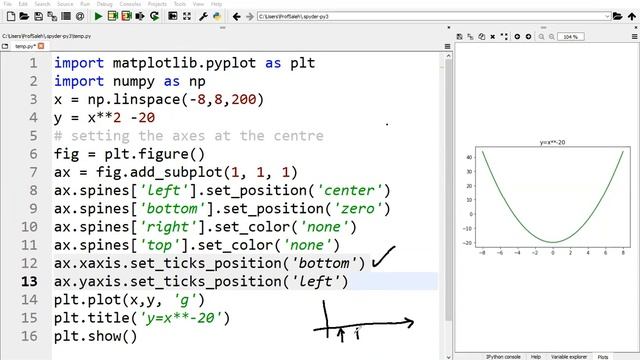Save all plots icon in Plots pane
Viewport: 640px width, 360px height.
tap(470, 37)
